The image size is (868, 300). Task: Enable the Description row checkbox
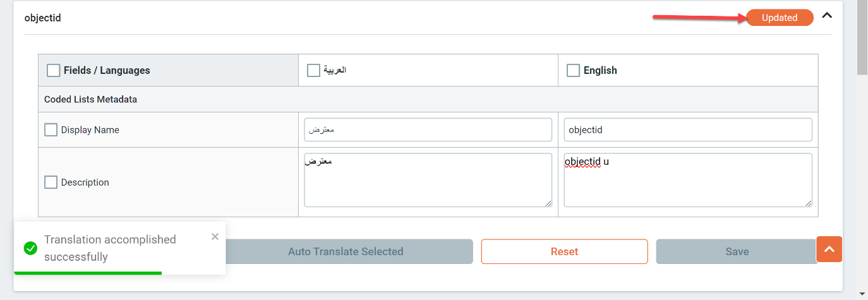(51, 182)
